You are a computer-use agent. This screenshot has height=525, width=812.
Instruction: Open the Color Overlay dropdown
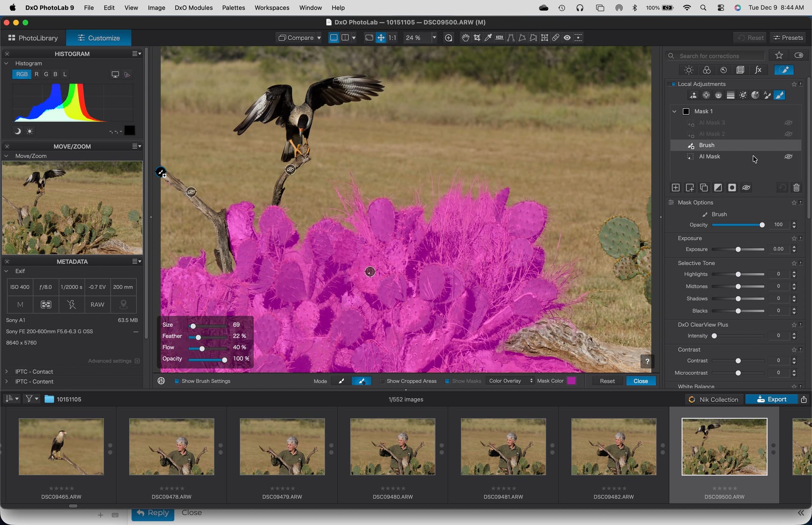click(510, 381)
